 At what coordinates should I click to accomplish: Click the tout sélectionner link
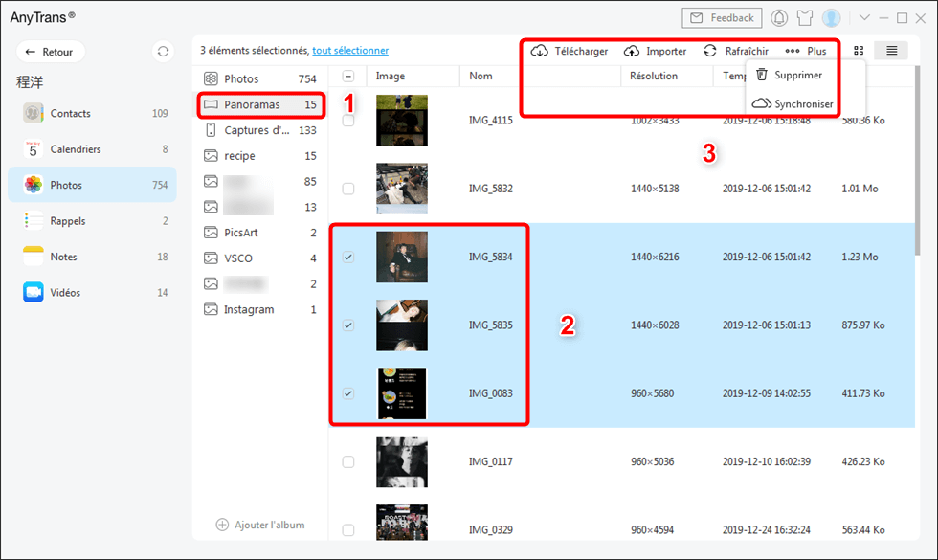(x=350, y=51)
